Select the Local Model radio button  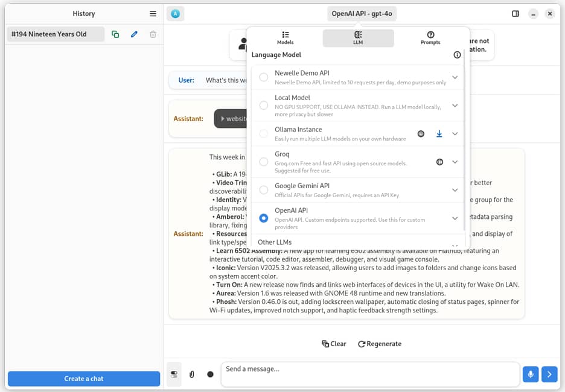pos(264,106)
